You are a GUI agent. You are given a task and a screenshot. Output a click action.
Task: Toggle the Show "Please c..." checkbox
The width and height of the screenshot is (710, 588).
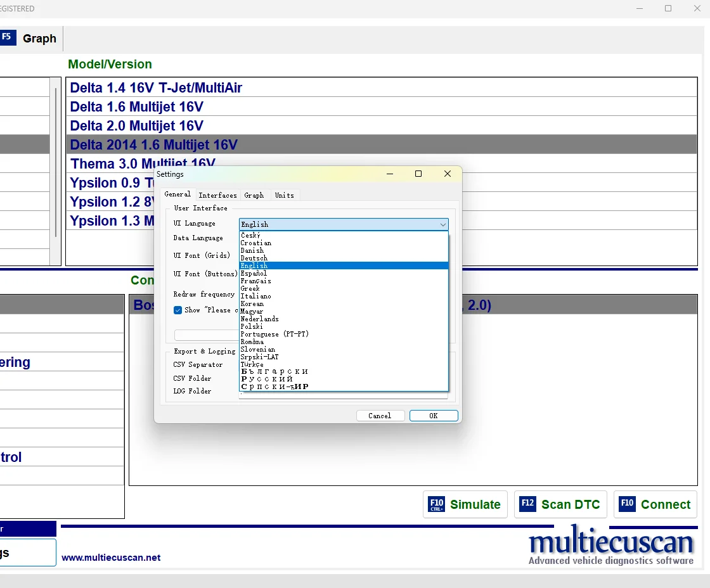178,310
